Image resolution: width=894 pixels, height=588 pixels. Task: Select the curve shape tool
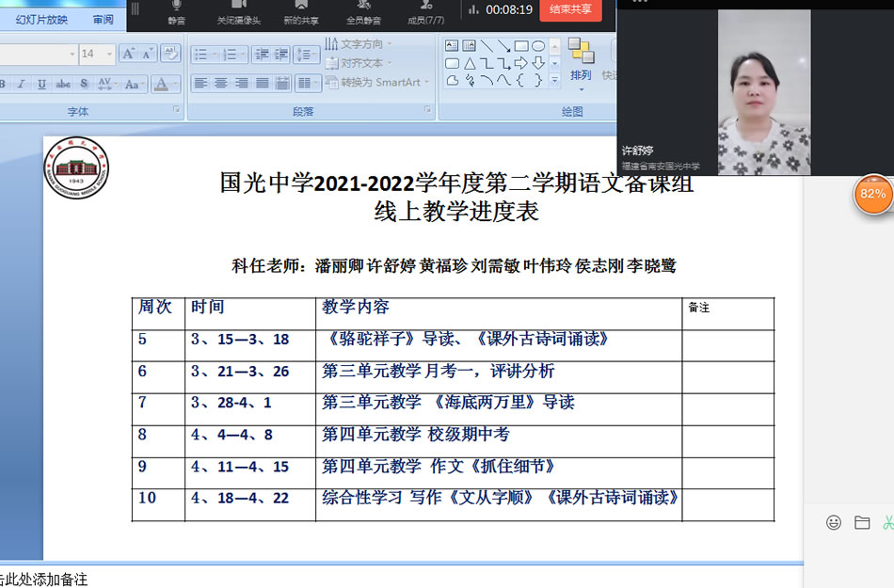click(x=504, y=80)
